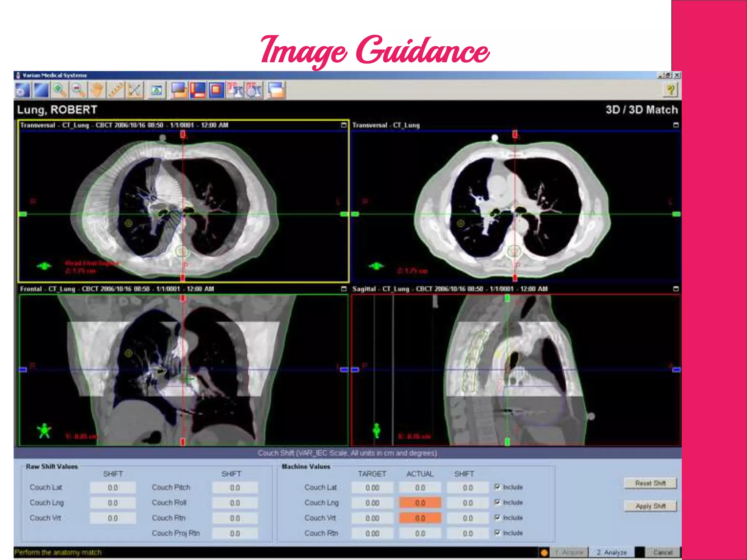Viewport: 747px width, 560px height.
Task: Click Raw Shift Couch Lat shift field
Action: [113, 488]
